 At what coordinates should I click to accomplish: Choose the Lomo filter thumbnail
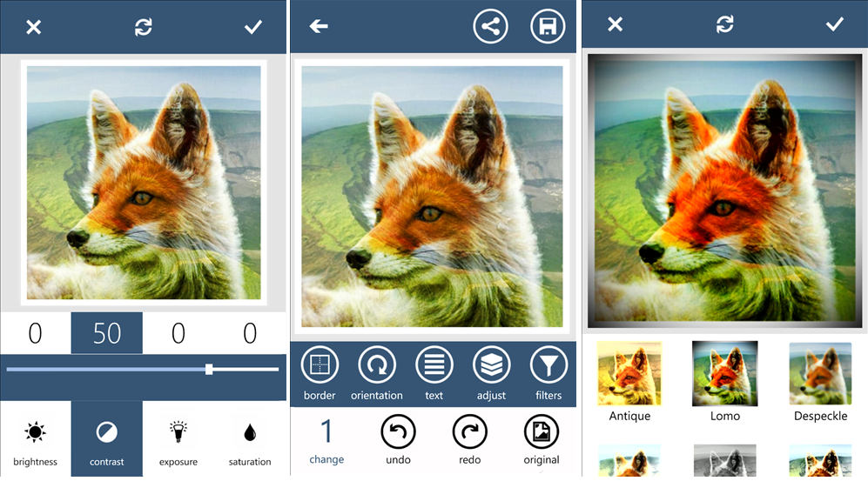[x=724, y=374]
